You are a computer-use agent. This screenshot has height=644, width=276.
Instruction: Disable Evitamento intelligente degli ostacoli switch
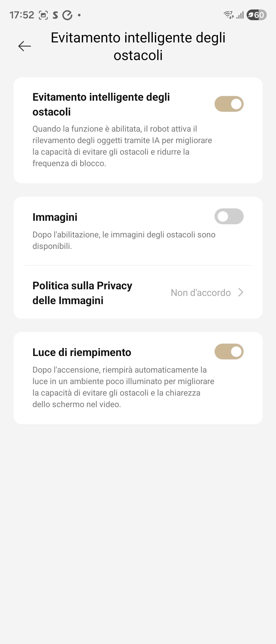pos(229,104)
